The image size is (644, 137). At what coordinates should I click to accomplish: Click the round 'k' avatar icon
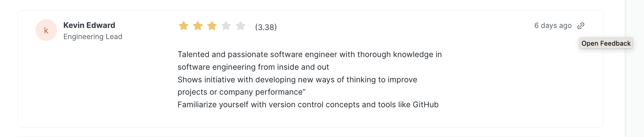(x=46, y=30)
